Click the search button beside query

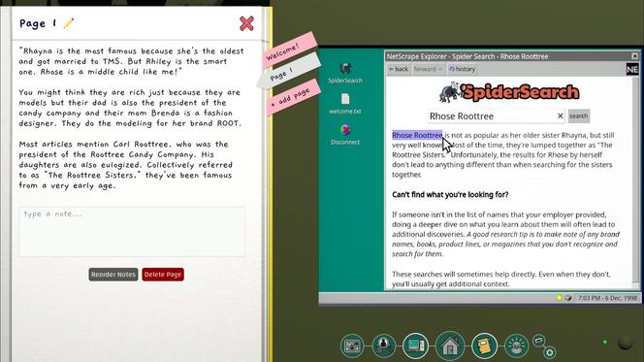click(x=578, y=116)
